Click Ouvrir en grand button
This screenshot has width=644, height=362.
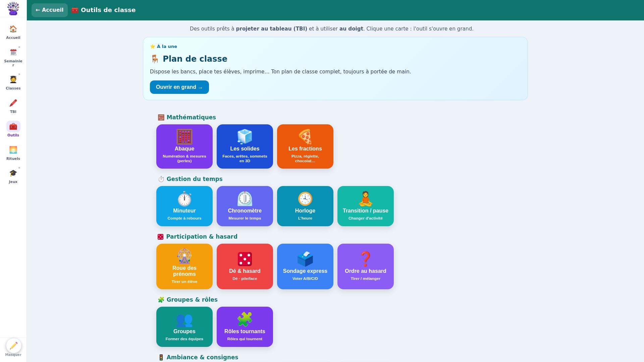179,87
